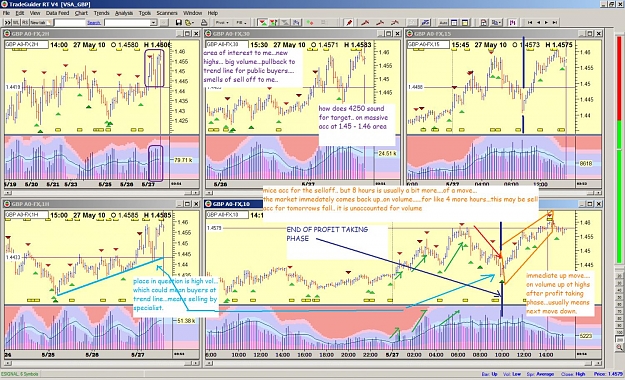Click the symbol input field next to New tab

click(x=69, y=23)
